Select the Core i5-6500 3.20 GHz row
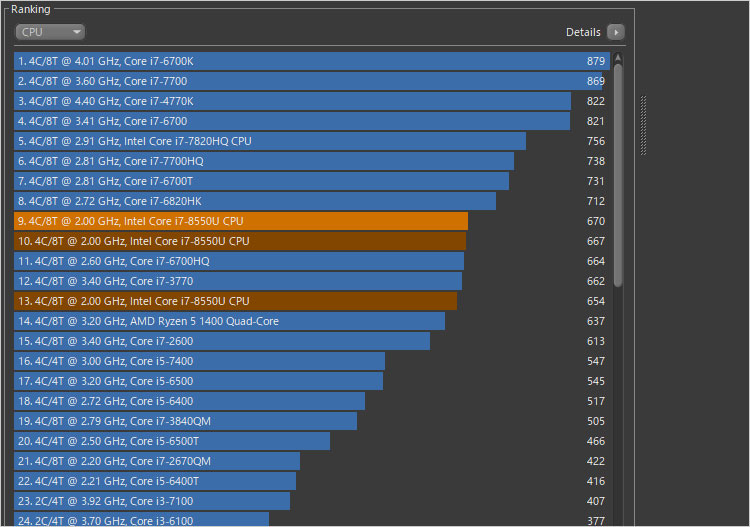Image resolution: width=750 pixels, height=527 pixels. 312,381
